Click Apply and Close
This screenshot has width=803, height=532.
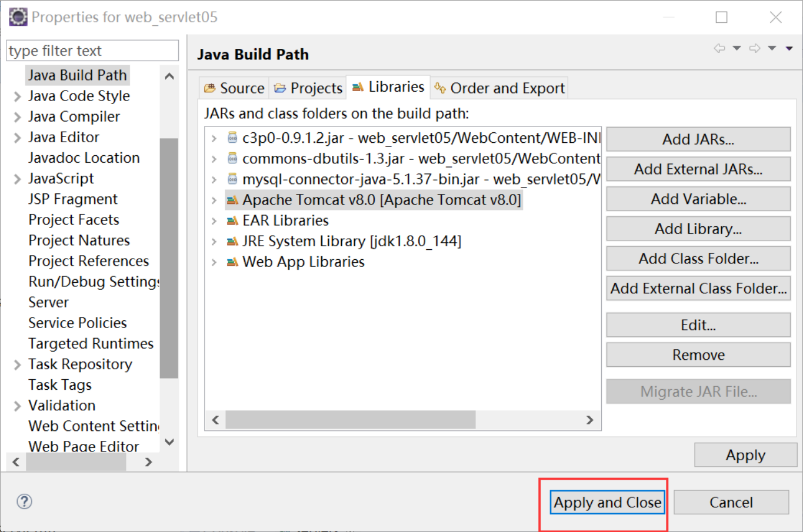608,503
